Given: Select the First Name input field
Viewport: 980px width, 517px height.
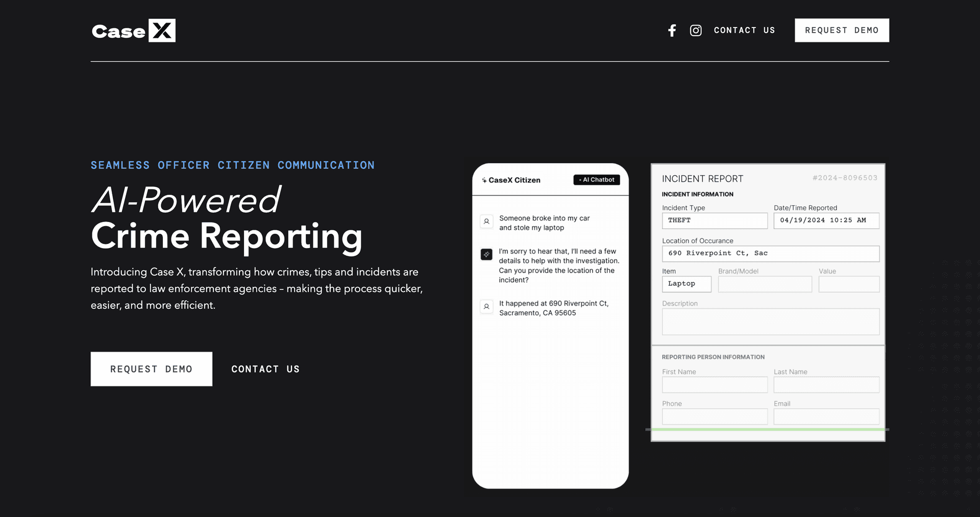Looking at the screenshot, I should click(x=715, y=385).
